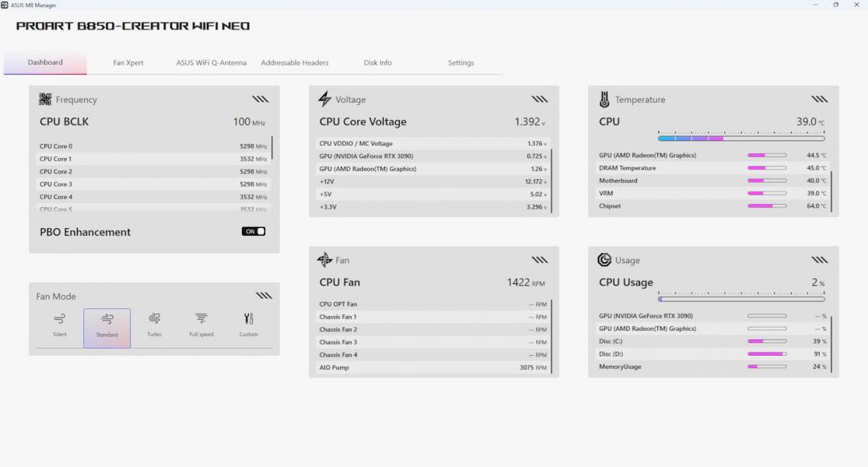
Task: Select the Custom fan mode icon
Action: 249,318
